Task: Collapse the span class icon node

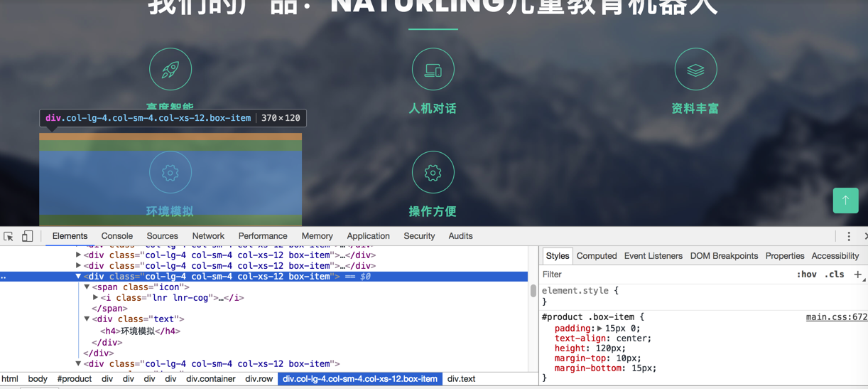Action: click(x=87, y=287)
